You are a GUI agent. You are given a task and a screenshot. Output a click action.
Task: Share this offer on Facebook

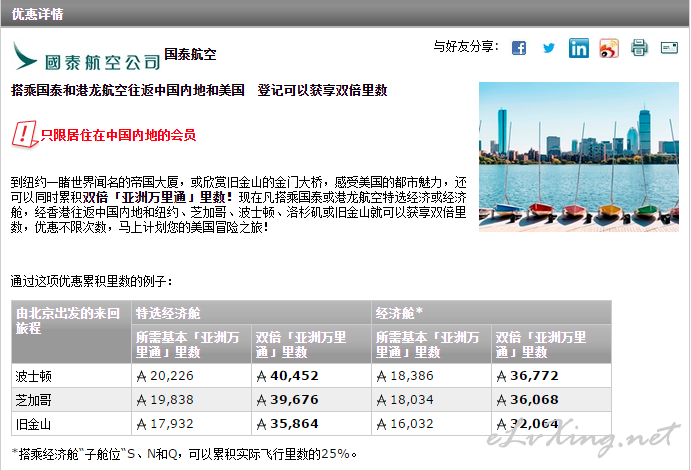pyautogui.click(x=519, y=48)
